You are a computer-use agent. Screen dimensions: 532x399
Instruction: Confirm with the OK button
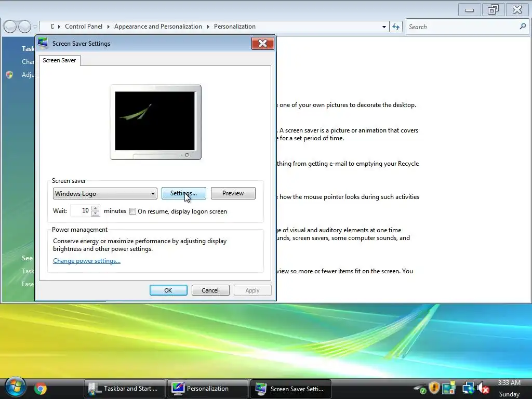[x=168, y=290]
